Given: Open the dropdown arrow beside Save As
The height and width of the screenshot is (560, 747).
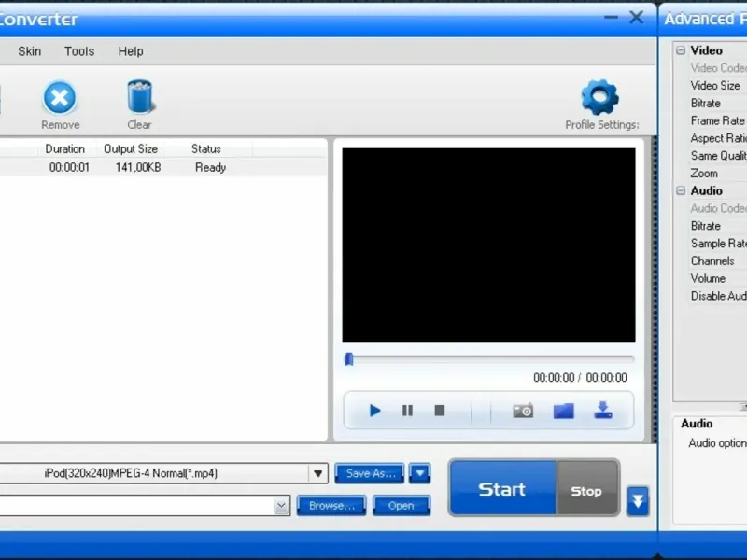Looking at the screenshot, I should click(419, 473).
